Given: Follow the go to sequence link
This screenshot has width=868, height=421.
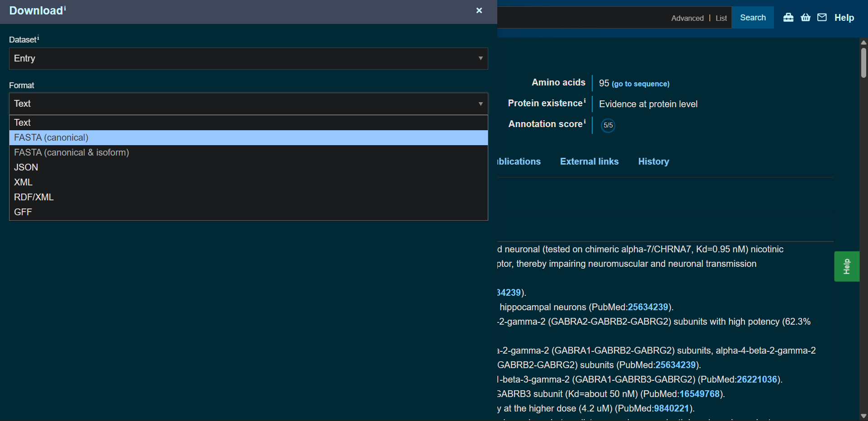Looking at the screenshot, I should coord(640,84).
